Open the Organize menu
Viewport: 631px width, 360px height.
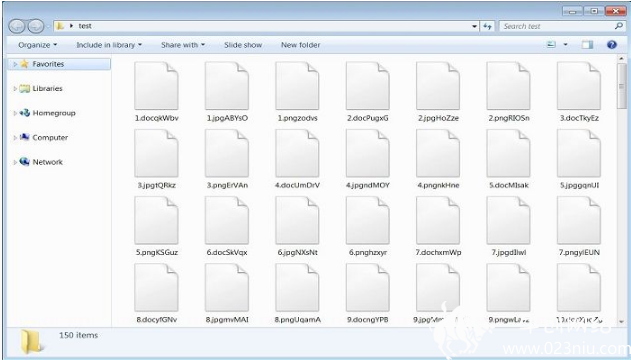click(37, 45)
